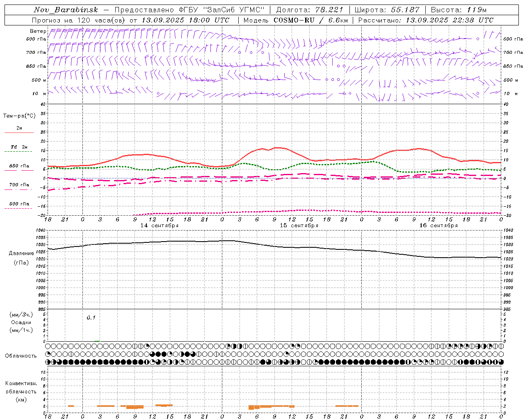Click the Td 2м legend entry
This screenshot has width=525, height=420.
pyautogui.click(x=19, y=147)
